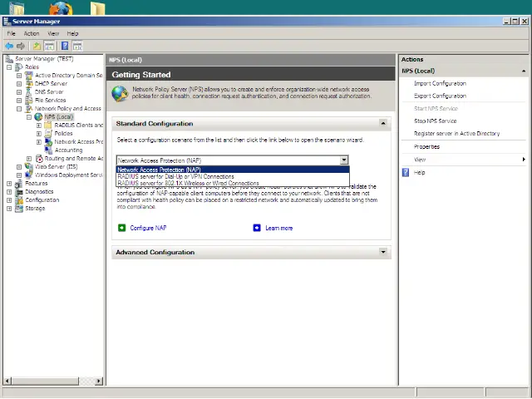This screenshot has width=532, height=399.
Task: Click Export Configuration action
Action: 440,96
